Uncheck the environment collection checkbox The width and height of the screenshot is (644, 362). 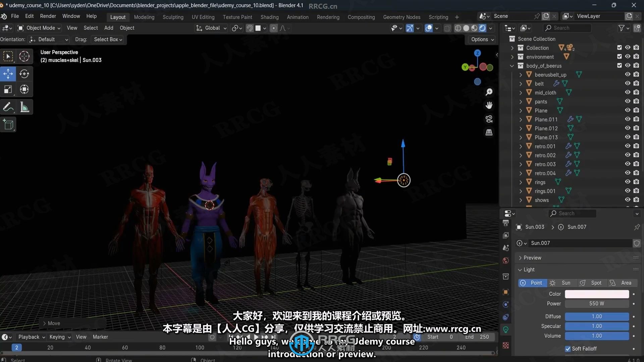tap(619, 57)
